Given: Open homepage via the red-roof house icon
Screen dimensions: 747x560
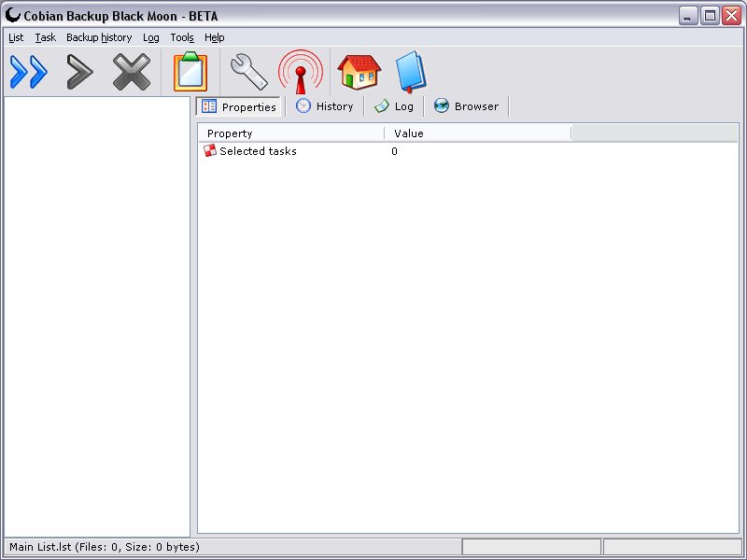Looking at the screenshot, I should 359,72.
